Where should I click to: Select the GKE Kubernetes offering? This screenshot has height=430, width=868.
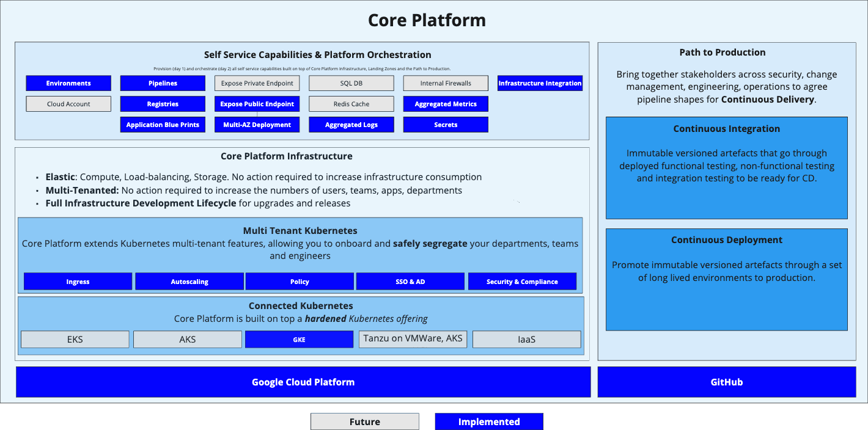[299, 340]
